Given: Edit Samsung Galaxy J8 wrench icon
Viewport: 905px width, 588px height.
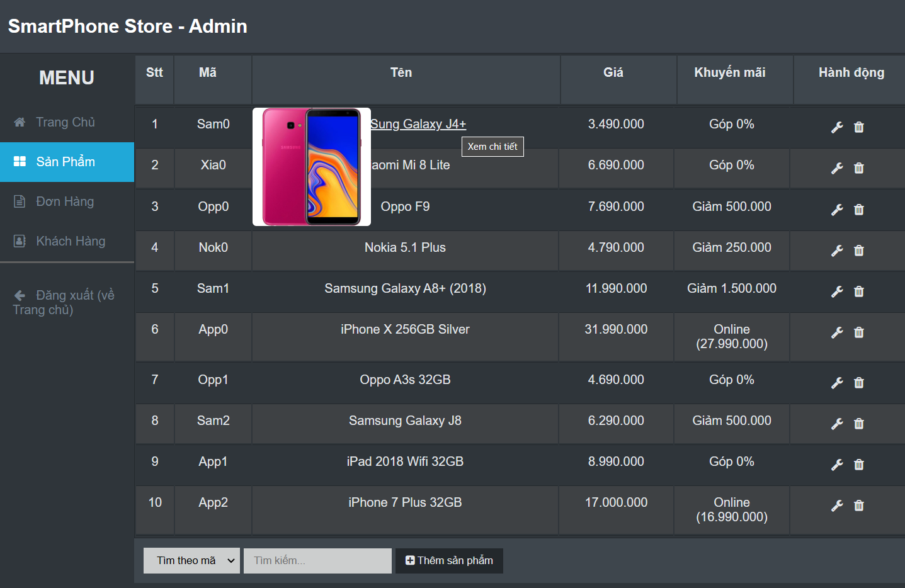Looking at the screenshot, I should (837, 424).
